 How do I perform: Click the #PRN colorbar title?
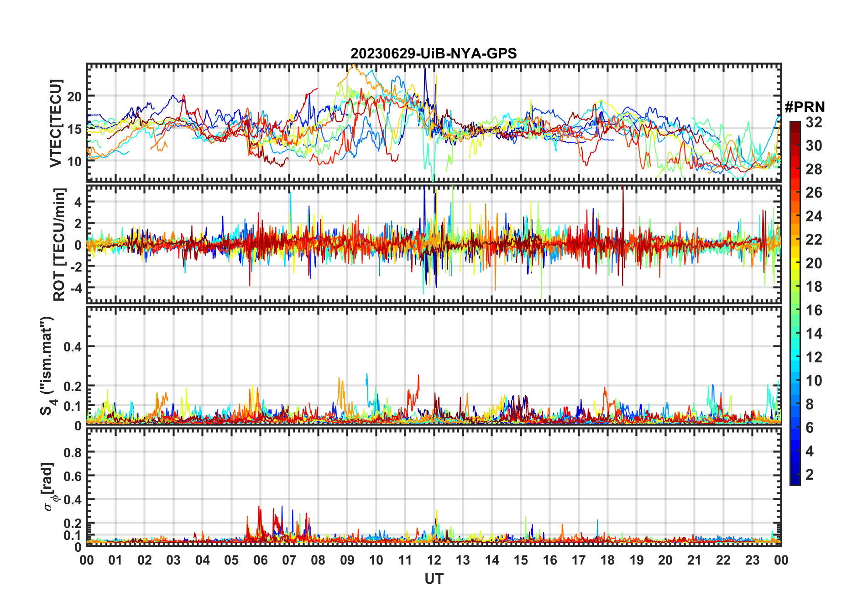(805, 107)
